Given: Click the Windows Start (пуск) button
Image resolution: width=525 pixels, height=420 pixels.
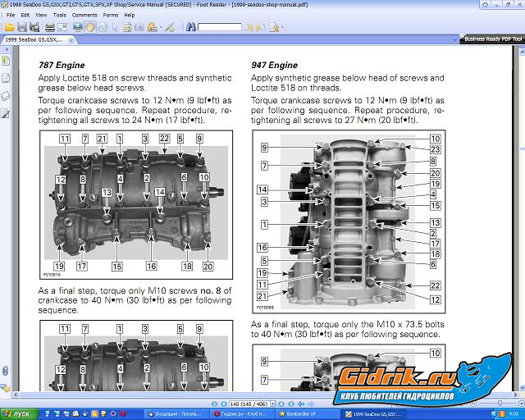Looking at the screenshot, I should pyautogui.click(x=16, y=414).
